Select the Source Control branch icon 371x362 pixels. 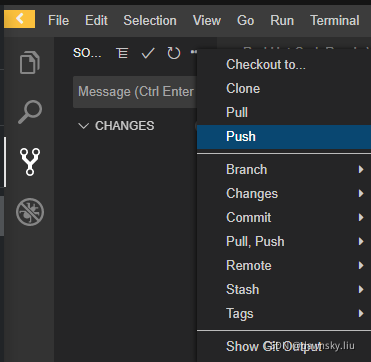tap(30, 162)
